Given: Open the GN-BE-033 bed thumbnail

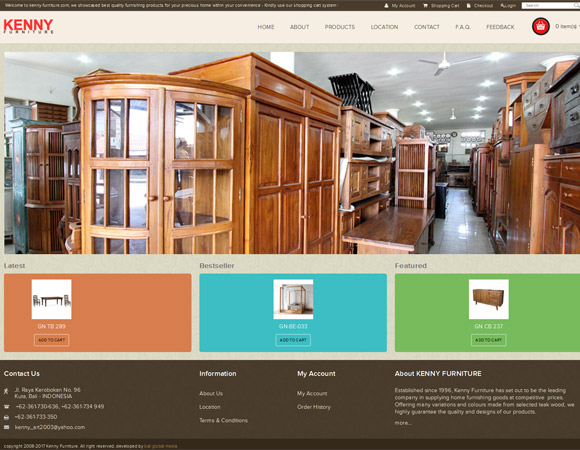Looking at the screenshot, I should [293, 299].
